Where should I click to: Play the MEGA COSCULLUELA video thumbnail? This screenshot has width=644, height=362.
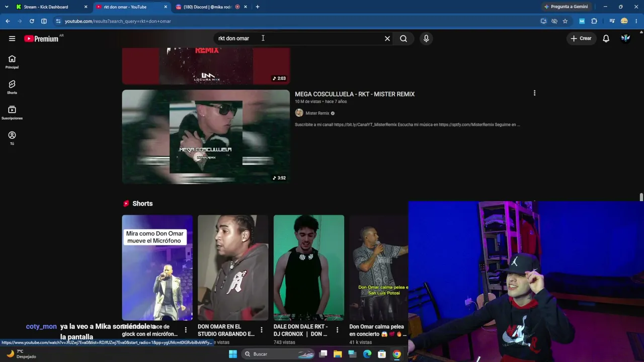pyautogui.click(x=206, y=137)
